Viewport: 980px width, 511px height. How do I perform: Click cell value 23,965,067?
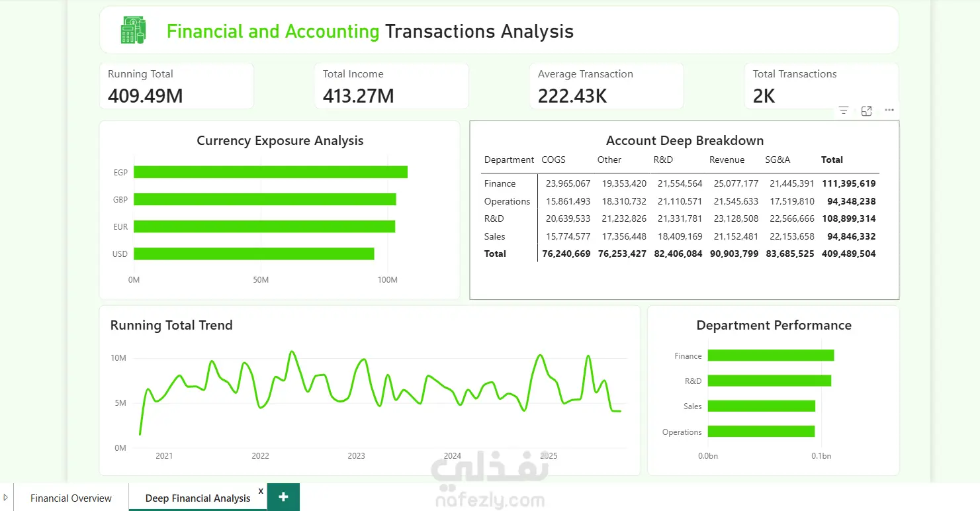[x=568, y=183]
